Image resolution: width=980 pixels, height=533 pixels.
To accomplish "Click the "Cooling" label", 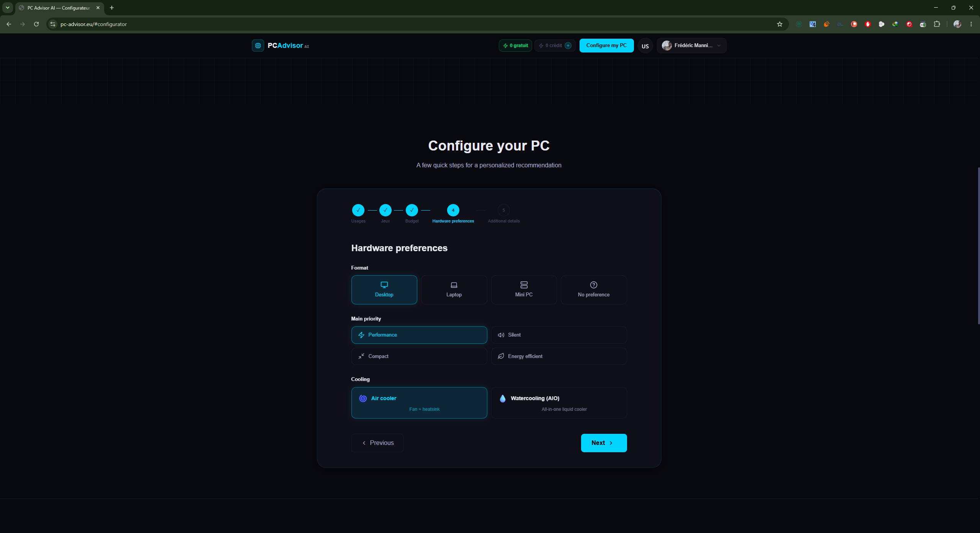I will pyautogui.click(x=360, y=379).
